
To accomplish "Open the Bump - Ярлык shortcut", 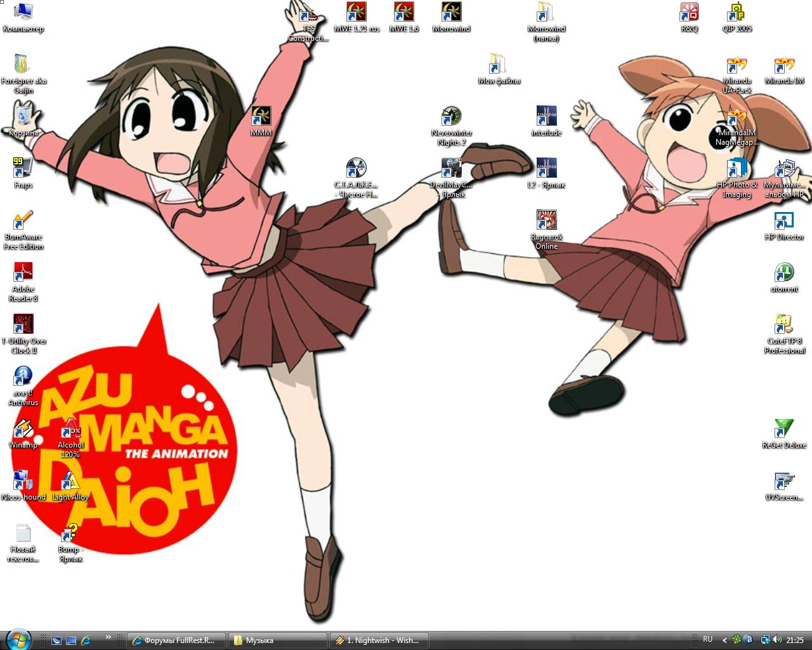I will [70, 542].
